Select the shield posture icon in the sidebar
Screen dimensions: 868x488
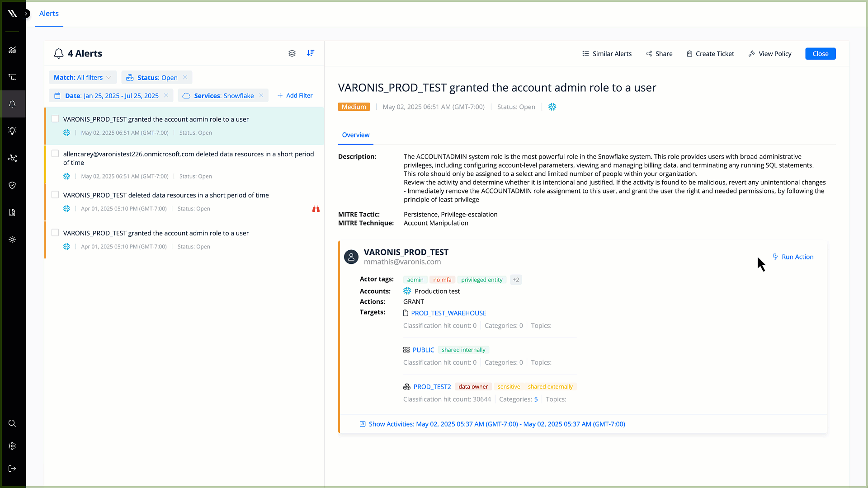coord(12,185)
